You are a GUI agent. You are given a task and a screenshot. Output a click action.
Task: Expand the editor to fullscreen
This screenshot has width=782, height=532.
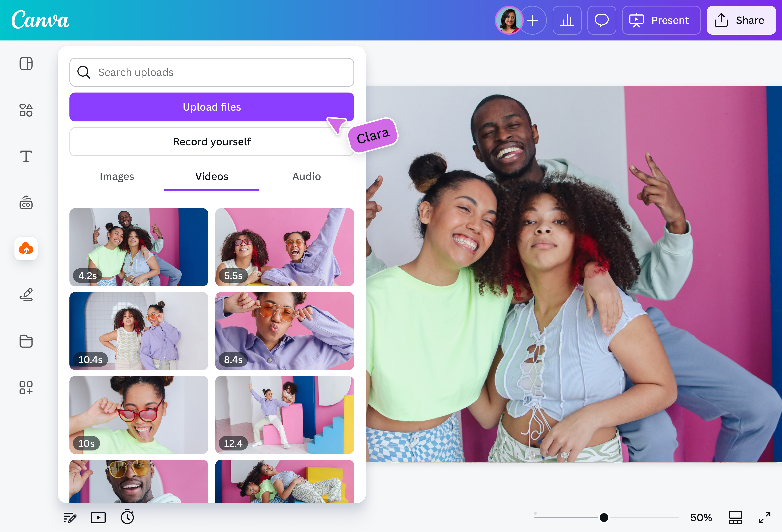click(765, 518)
